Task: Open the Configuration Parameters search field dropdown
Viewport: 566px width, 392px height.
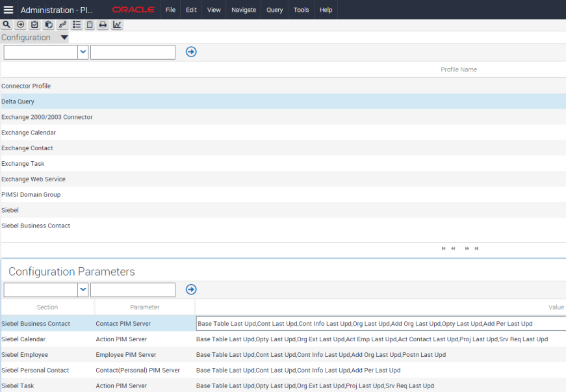Action: 83,289
